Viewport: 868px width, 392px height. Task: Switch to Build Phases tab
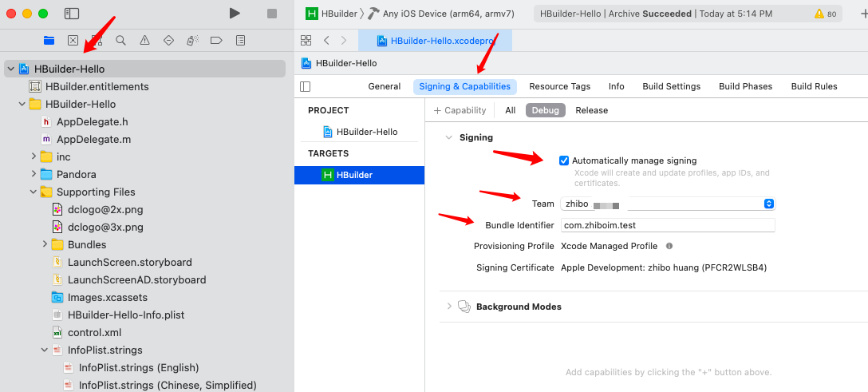(745, 86)
